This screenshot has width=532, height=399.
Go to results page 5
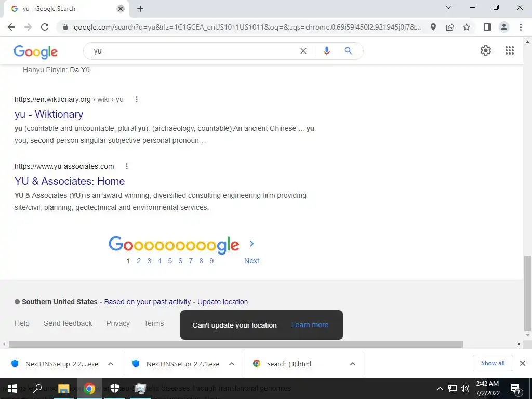170,261
